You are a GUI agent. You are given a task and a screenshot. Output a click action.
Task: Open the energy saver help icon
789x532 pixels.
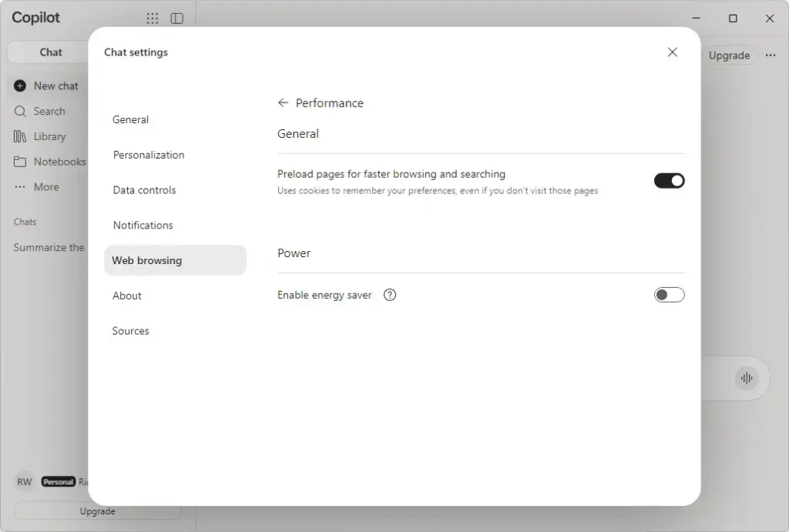coord(389,295)
